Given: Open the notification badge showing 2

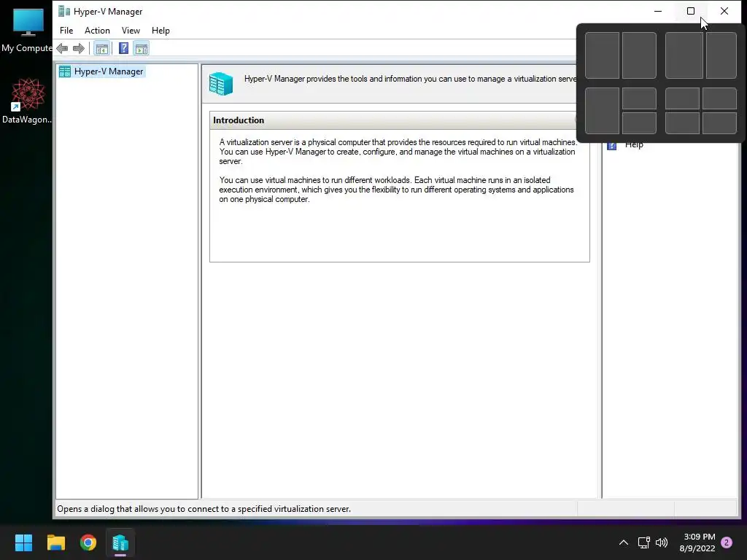Looking at the screenshot, I should click(x=727, y=542).
